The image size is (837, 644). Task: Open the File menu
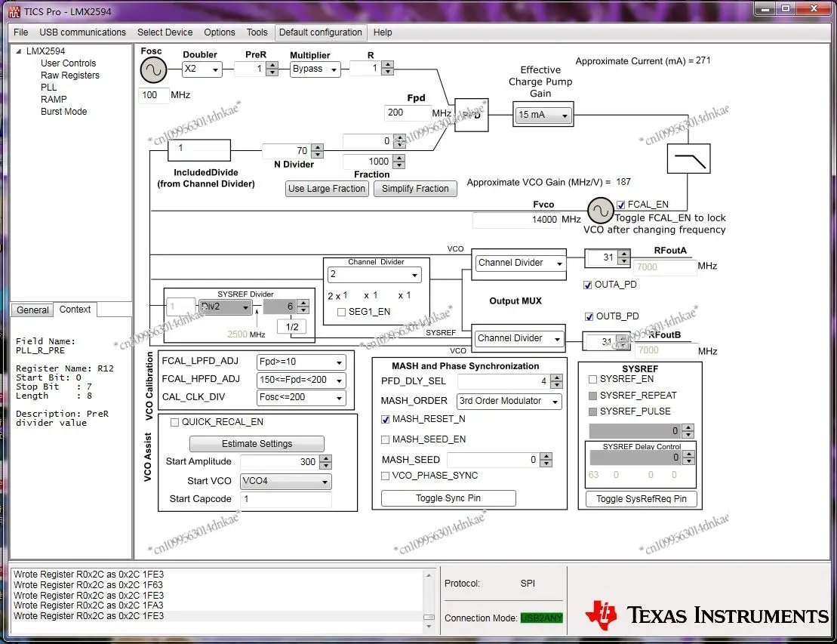21,32
